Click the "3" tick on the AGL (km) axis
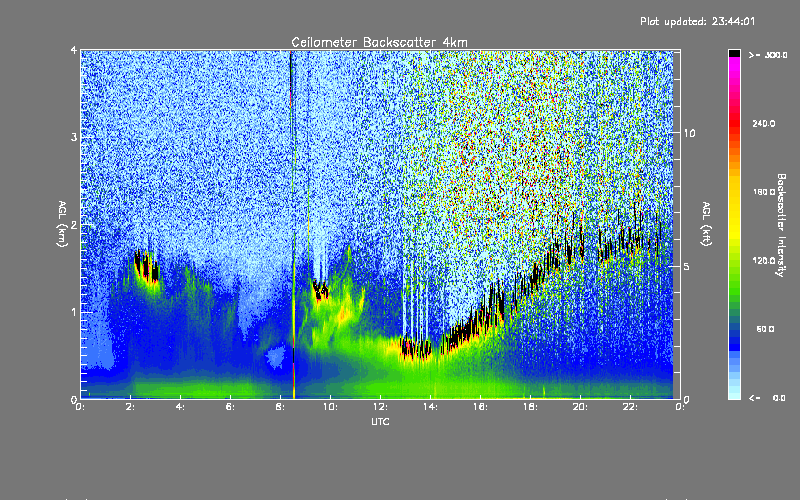 tap(74, 137)
